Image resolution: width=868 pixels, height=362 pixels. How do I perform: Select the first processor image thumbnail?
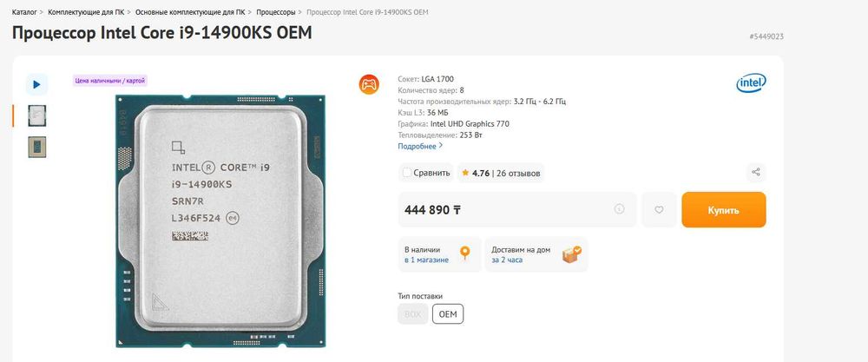pos(37,115)
